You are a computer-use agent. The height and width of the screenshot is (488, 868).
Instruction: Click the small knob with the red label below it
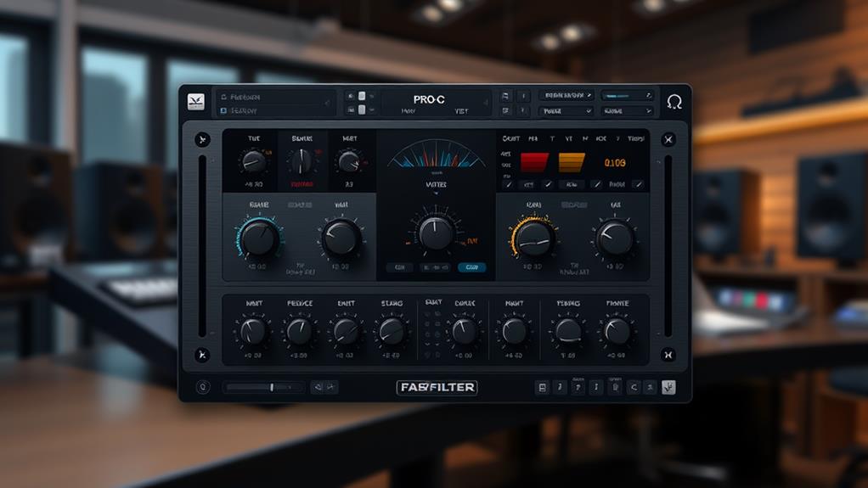click(x=302, y=161)
